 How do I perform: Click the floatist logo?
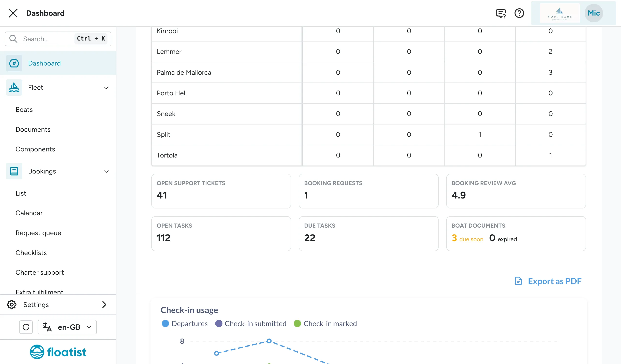pyautogui.click(x=58, y=352)
